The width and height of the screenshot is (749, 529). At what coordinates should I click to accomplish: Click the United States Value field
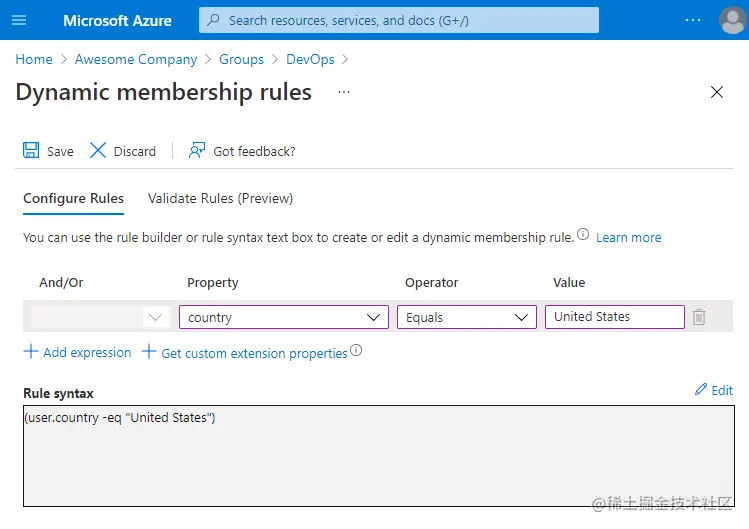[615, 317]
